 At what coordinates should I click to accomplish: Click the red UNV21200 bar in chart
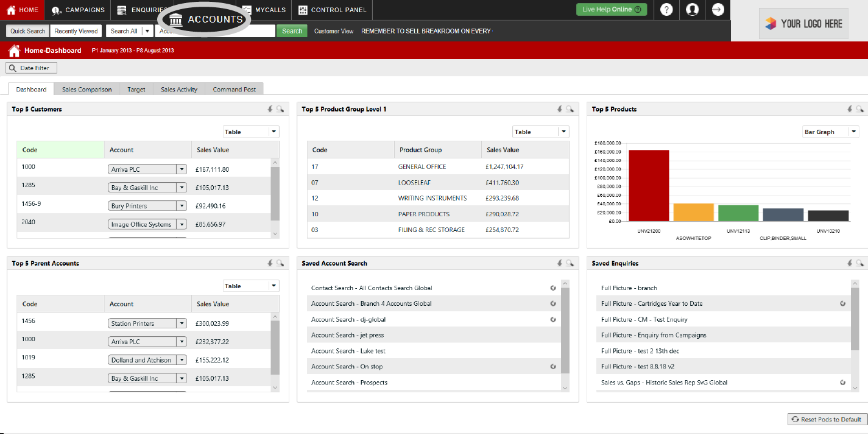click(x=649, y=185)
